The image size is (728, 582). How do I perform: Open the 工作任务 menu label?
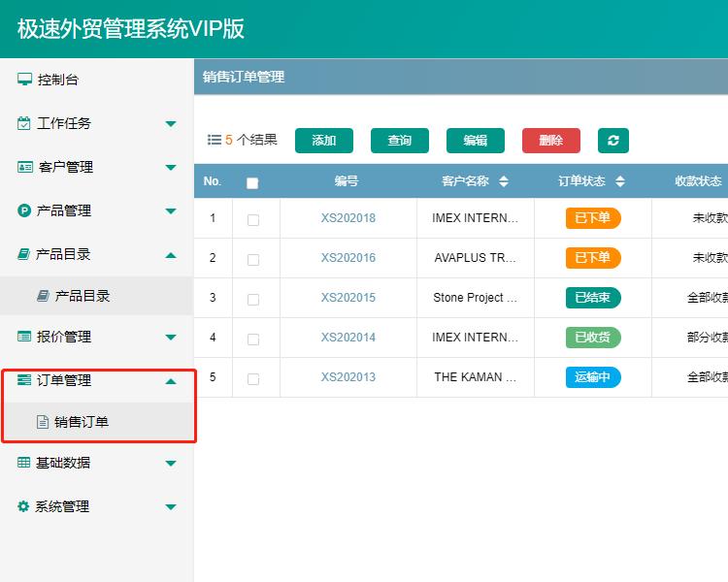(64, 123)
